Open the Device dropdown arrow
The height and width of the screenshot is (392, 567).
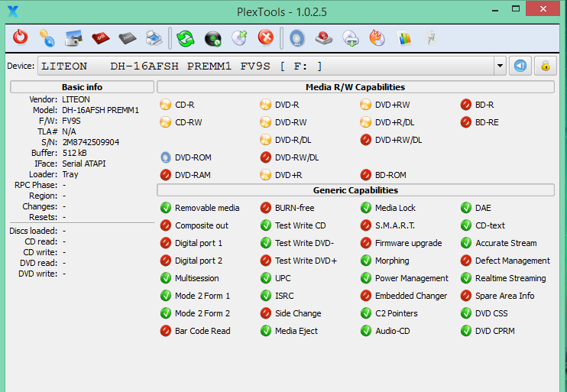(x=500, y=66)
